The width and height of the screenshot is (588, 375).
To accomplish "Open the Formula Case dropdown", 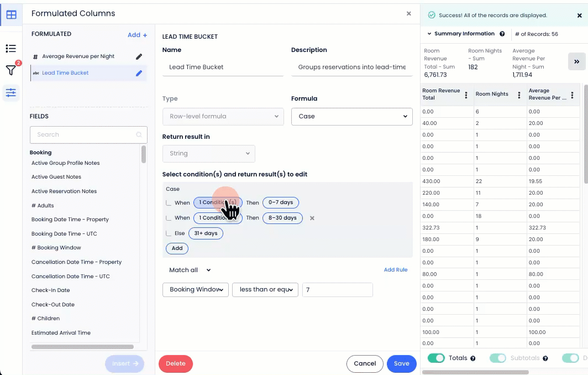I will point(351,116).
